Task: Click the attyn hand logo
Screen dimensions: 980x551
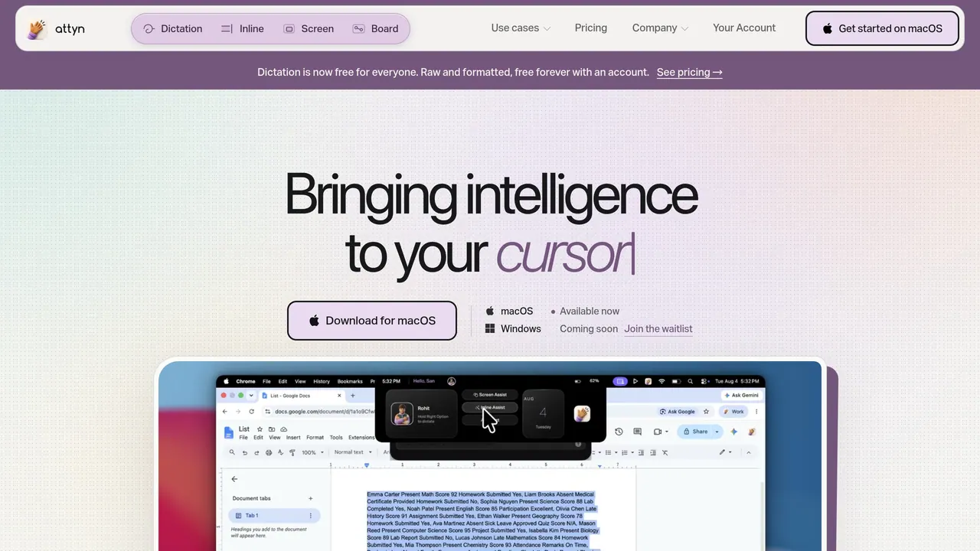Action: [37, 29]
